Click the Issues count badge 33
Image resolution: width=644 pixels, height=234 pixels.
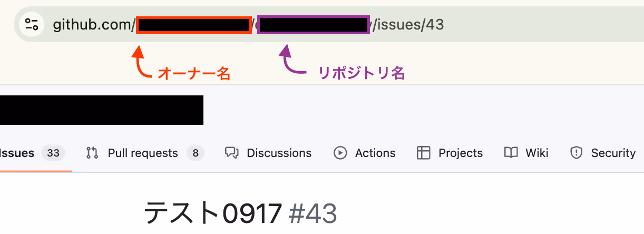(53, 153)
